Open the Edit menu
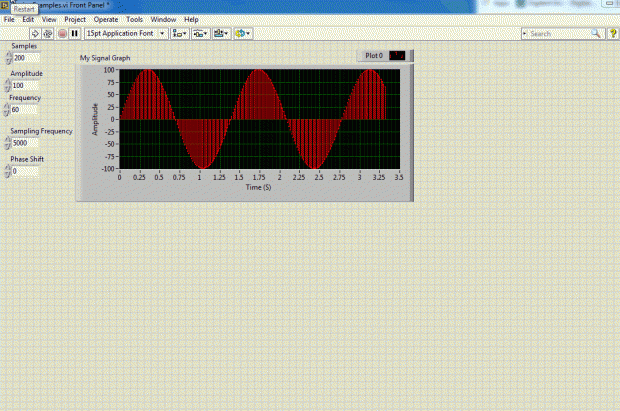Screen dimensions: 620x411 click(x=28, y=19)
